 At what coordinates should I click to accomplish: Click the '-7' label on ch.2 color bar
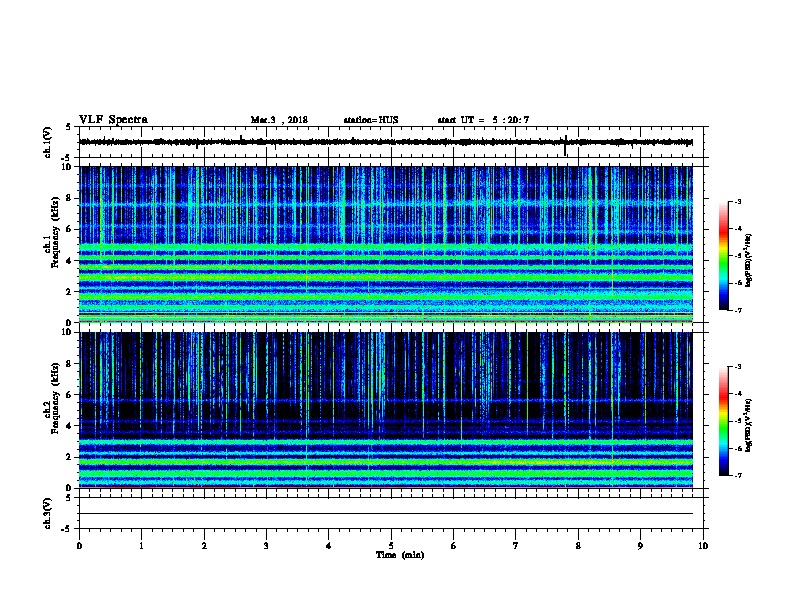pos(738,475)
